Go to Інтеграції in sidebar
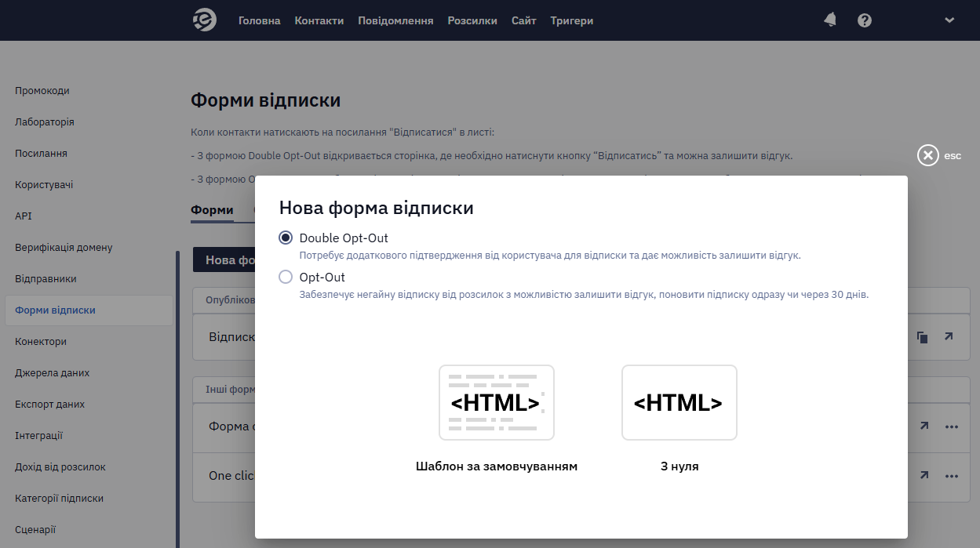Image resolution: width=980 pixels, height=548 pixels. (x=38, y=436)
